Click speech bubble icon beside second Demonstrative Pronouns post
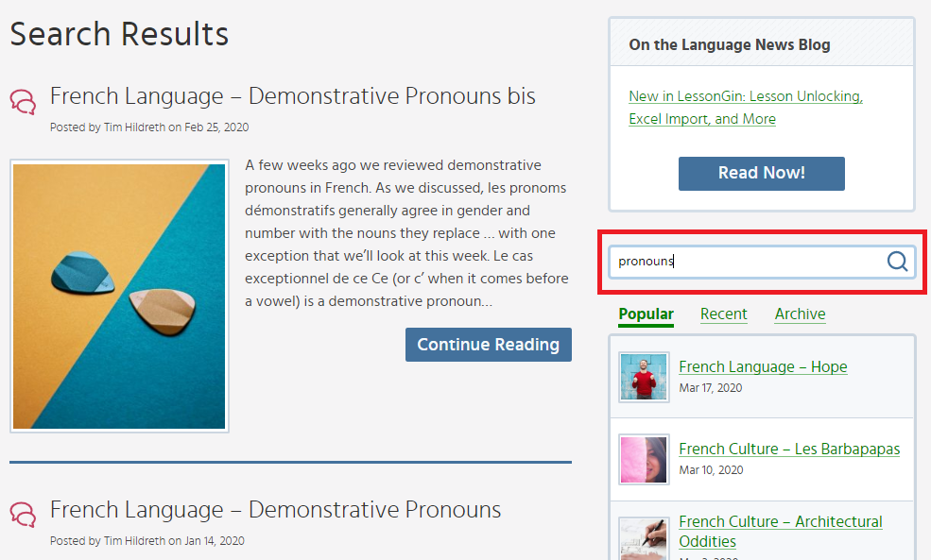The width and height of the screenshot is (931, 560). [23, 514]
